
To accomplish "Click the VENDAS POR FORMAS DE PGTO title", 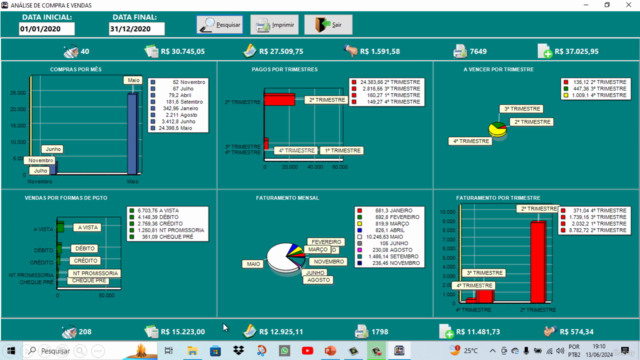I will pyautogui.click(x=66, y=198).
